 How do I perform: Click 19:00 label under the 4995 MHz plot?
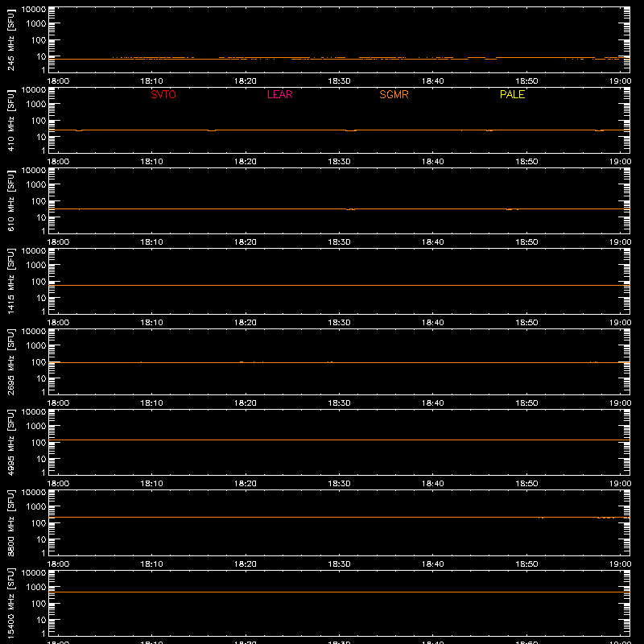(620, 484)
